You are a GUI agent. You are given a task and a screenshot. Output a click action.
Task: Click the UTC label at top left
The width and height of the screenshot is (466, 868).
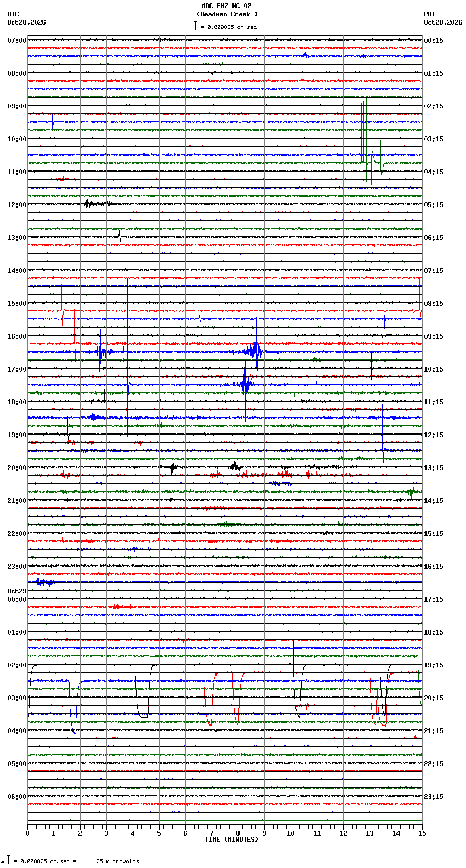pyautogui.click(x=13, y=14)
